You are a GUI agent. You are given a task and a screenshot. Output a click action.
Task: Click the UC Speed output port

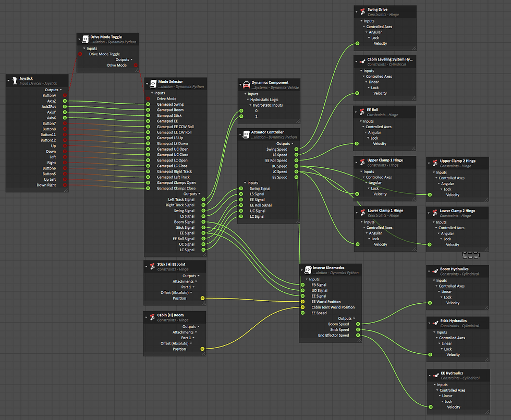(x=296, y=166)
